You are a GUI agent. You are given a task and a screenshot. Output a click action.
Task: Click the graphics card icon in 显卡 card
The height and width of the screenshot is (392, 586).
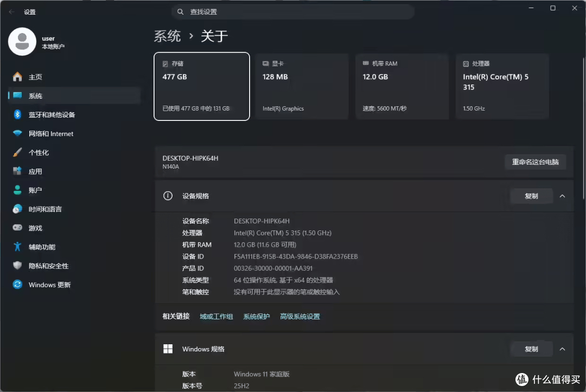pyautogui.click(x=265, y=64)
